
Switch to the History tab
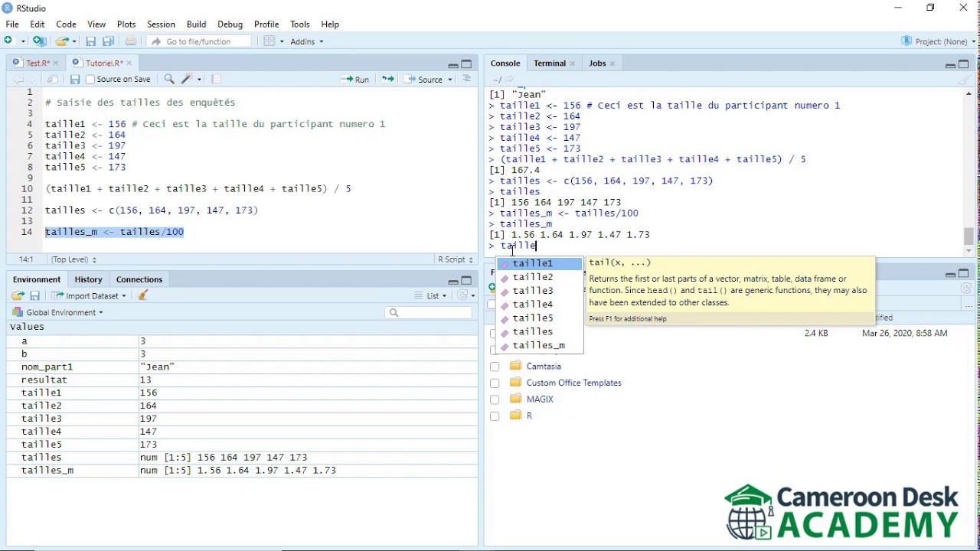pyautogui.click(x=88, y=279)
